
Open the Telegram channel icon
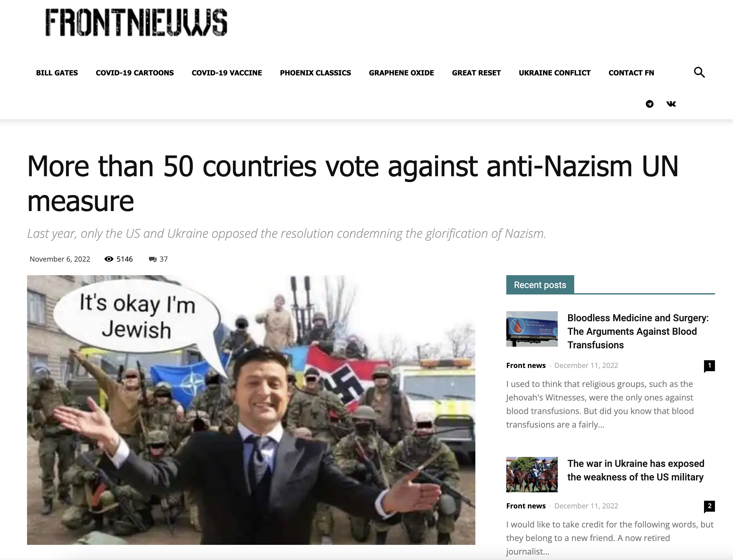pos(649,104)
